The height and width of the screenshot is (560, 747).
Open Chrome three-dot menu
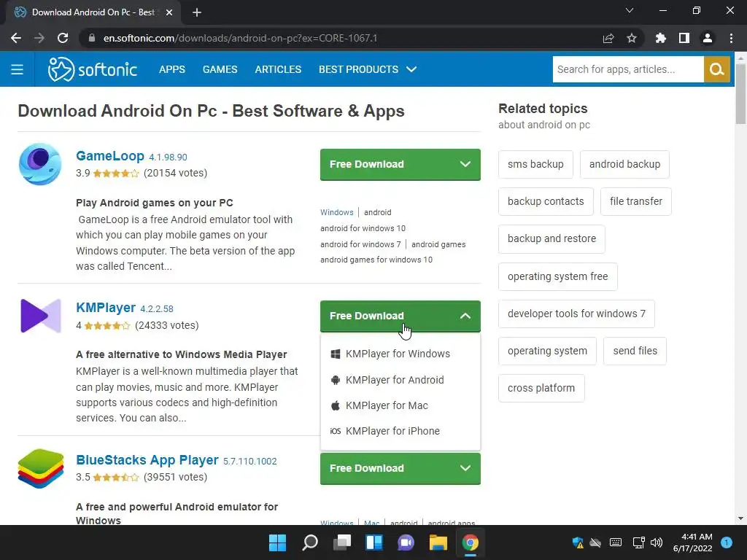(731, 38)
